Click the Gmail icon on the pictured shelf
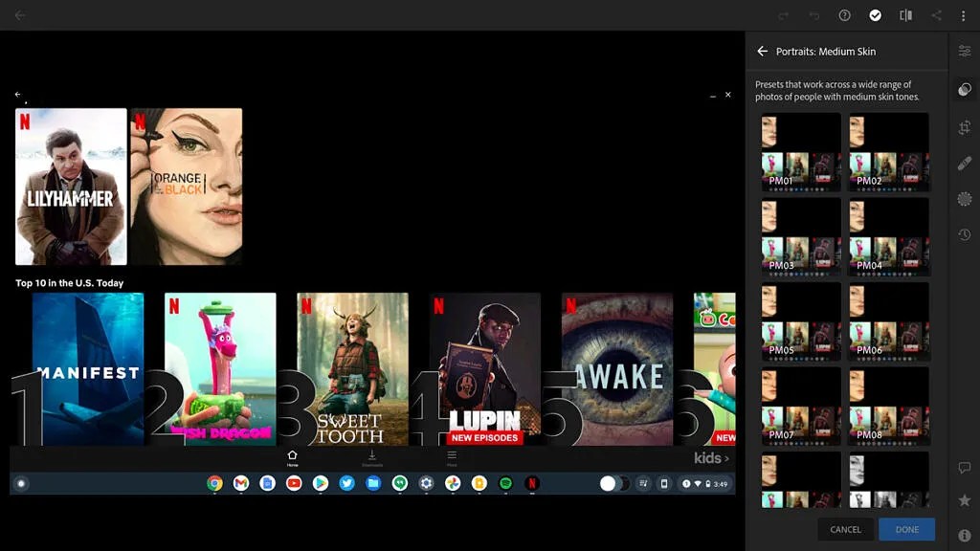 [240, 483]
